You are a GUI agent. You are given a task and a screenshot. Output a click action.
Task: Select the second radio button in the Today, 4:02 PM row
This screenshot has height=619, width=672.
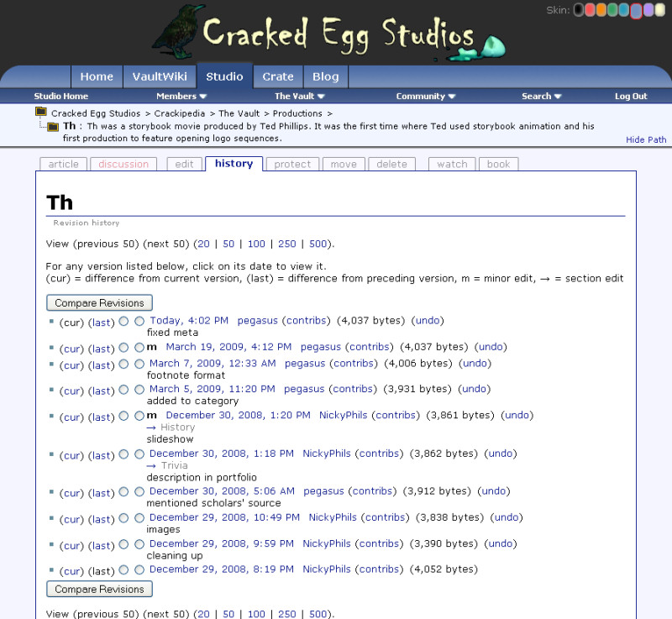pos(139,322)
